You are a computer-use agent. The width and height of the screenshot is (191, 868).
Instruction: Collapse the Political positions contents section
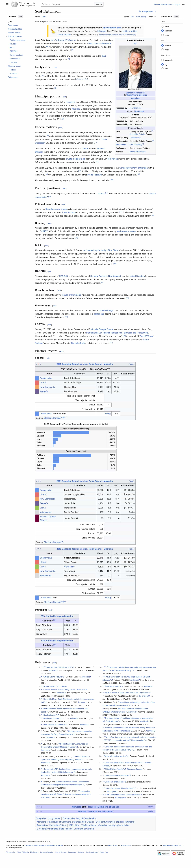pyautogui.click(x=6, y=36)
